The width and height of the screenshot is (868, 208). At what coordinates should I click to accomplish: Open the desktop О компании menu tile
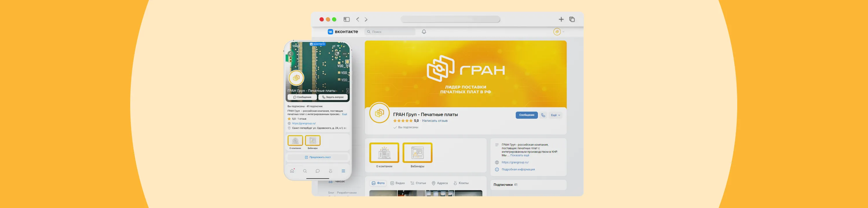pos(384,155)
